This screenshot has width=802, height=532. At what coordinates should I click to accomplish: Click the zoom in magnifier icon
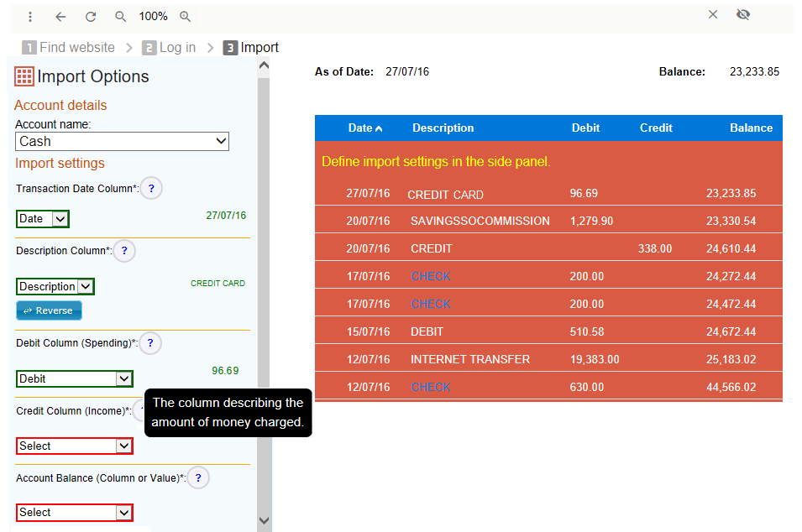tap(186, 17)
